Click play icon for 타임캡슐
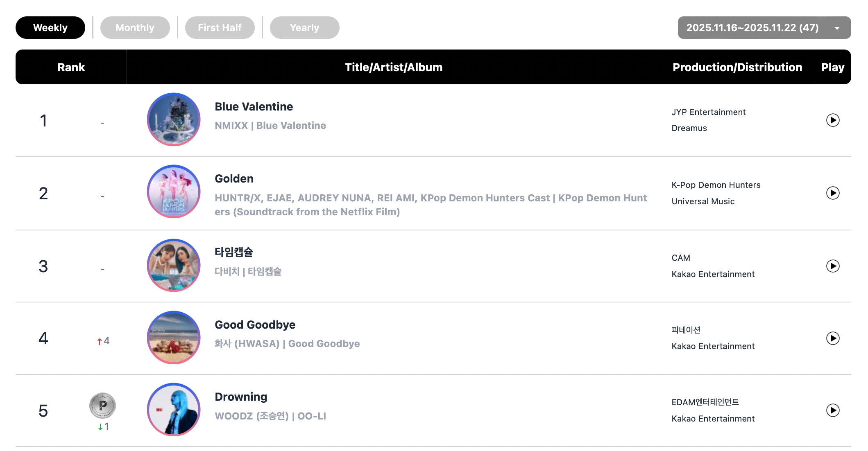The width and height of the screenshot is (868, 451). click(832, 266)
